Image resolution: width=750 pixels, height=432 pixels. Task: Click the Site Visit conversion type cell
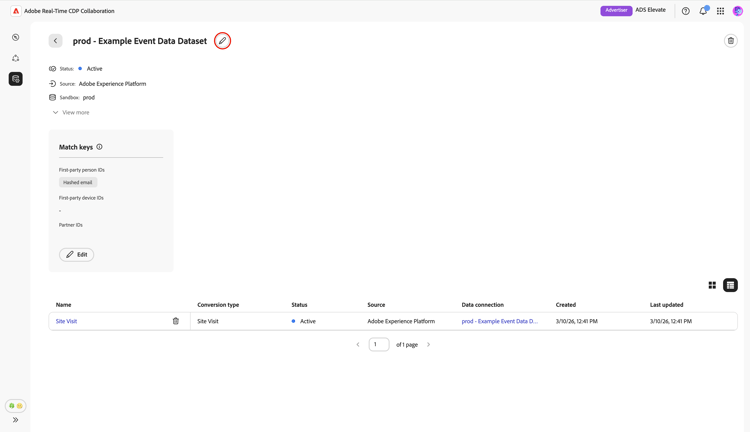coord(208,321)
